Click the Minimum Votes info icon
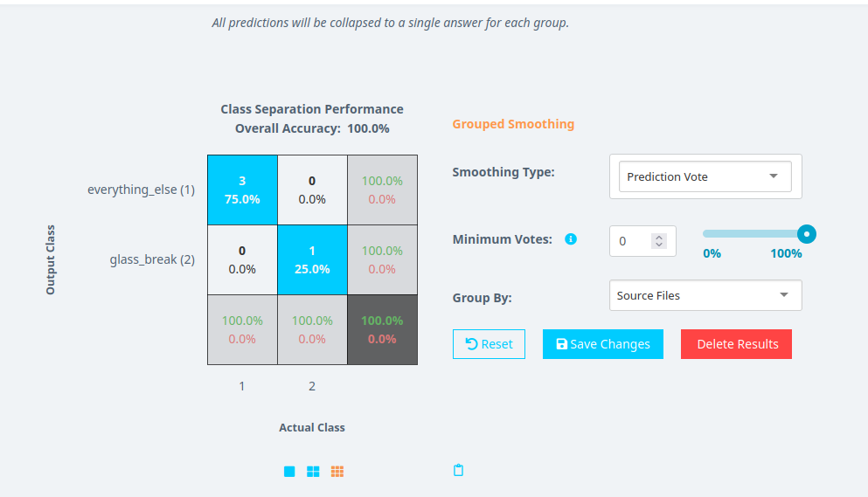This screenshot has width=868, height=497. (571, 238)
